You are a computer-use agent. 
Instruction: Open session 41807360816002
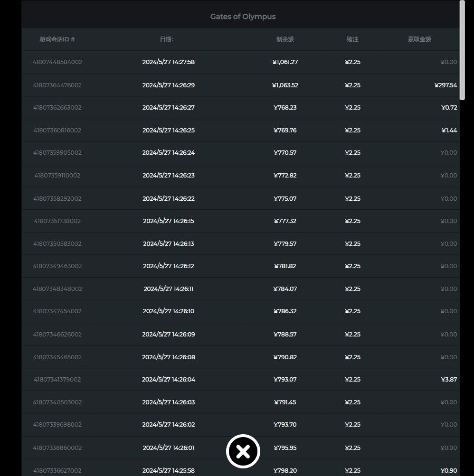pos(57,130)
